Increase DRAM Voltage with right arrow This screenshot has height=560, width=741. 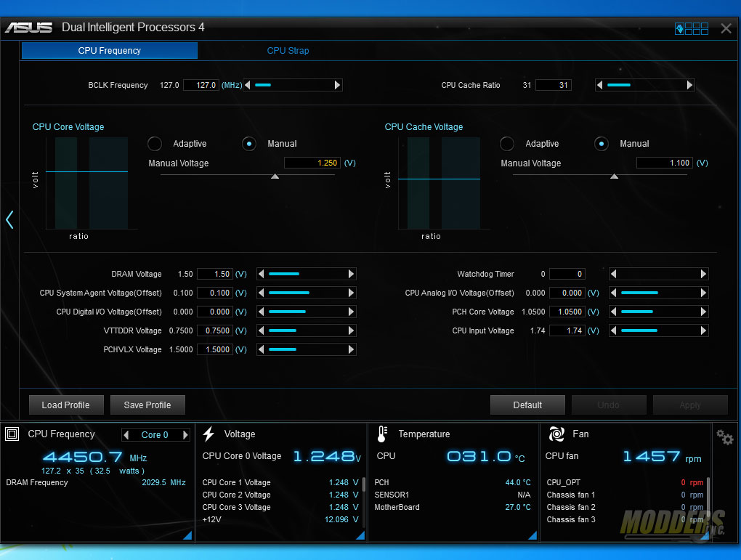(351, 274)
